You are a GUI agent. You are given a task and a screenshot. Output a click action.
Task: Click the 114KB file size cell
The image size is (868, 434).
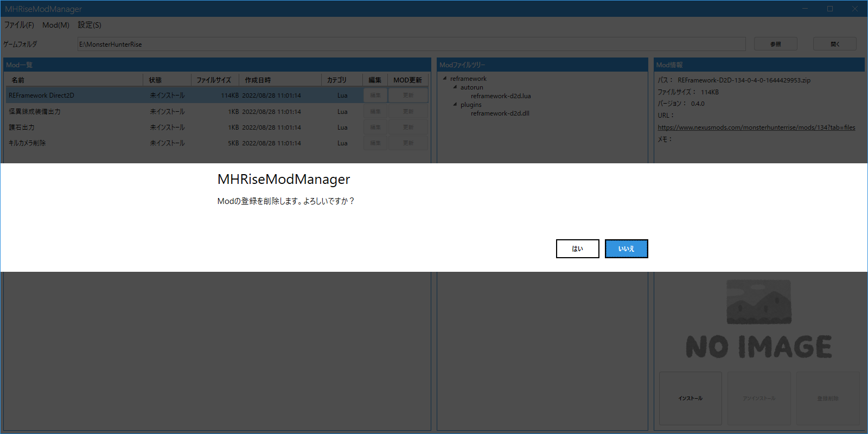click(229, 95)
